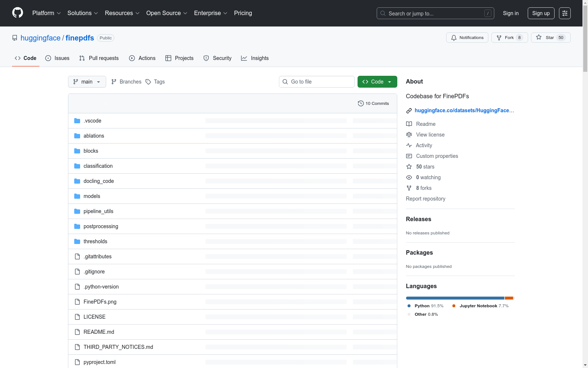This screenshot has width=588, height=368.
Task: Open the .gitignore file
Action: point(94,272)
